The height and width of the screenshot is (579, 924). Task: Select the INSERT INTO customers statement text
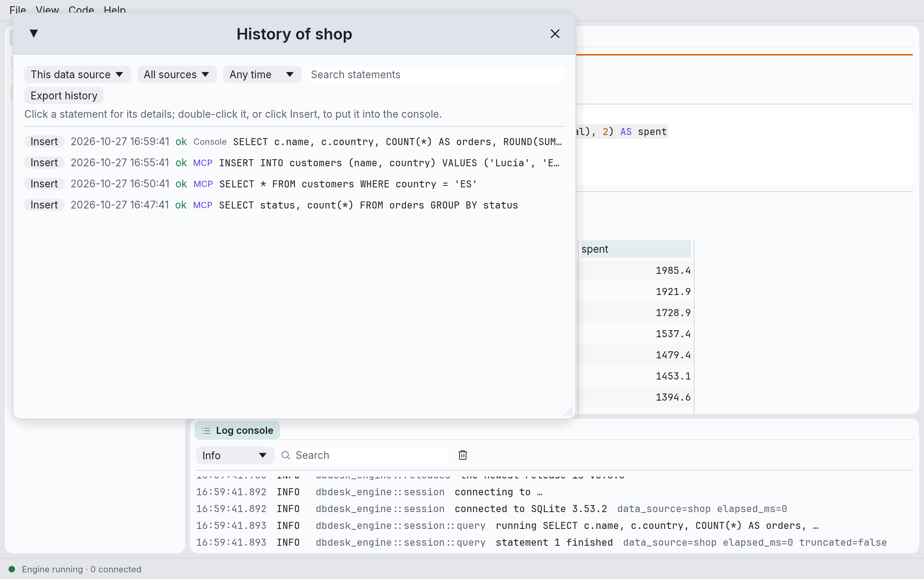[x=389, y=163]
